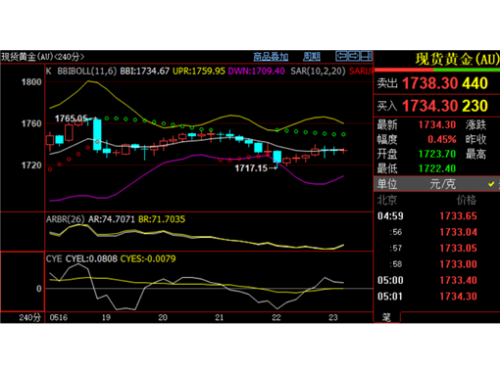Viewport: 500px width, 375px height.
Task: Select the 笔 tab below the price list
Action: pos(387,317)
